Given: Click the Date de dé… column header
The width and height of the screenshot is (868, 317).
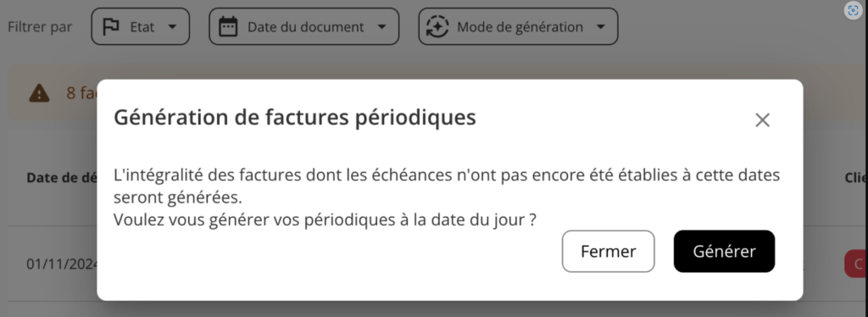Looking at the screenshot, I should pyautogui.click(x=61, y=178).
